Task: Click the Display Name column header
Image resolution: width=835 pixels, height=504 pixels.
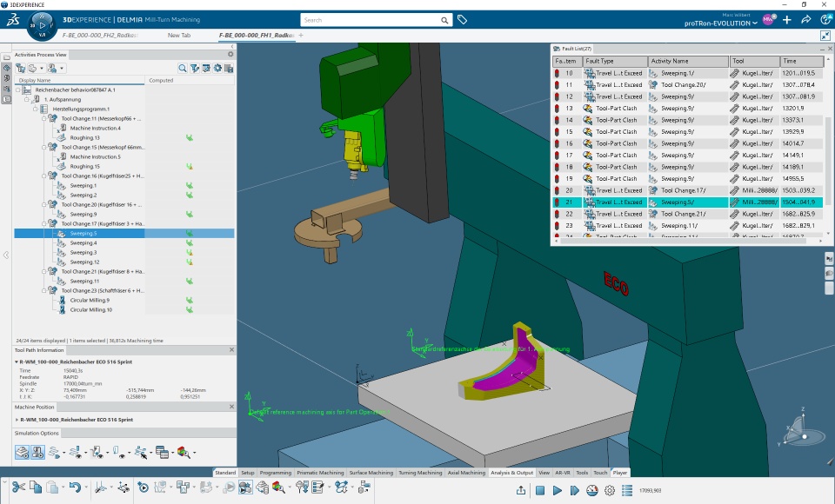Action: click(80, 80)
